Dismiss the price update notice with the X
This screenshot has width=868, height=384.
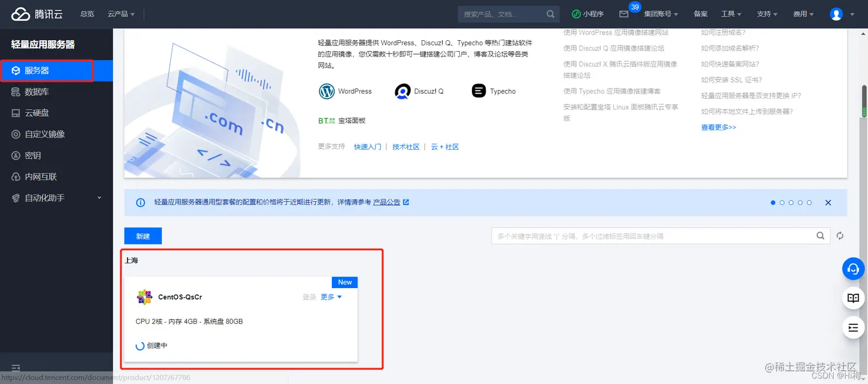tap(828, 202)
